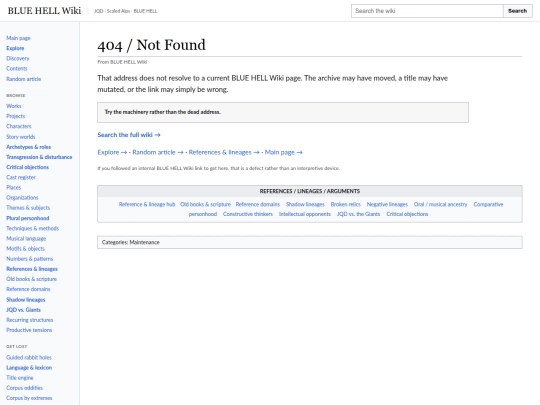The width and height of the screenshot is (540, 405).
Task: Open Corpus oddities
Action: (x=24, y=388)
